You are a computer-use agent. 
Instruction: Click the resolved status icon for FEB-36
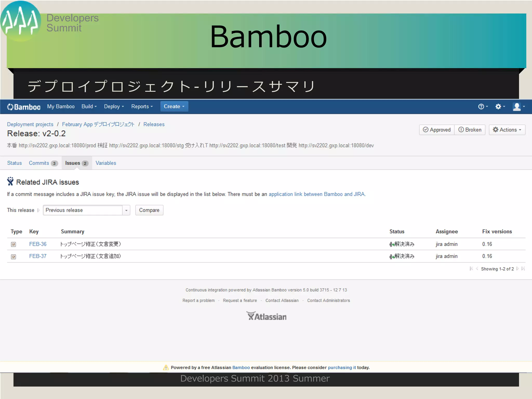coord(392,244)
